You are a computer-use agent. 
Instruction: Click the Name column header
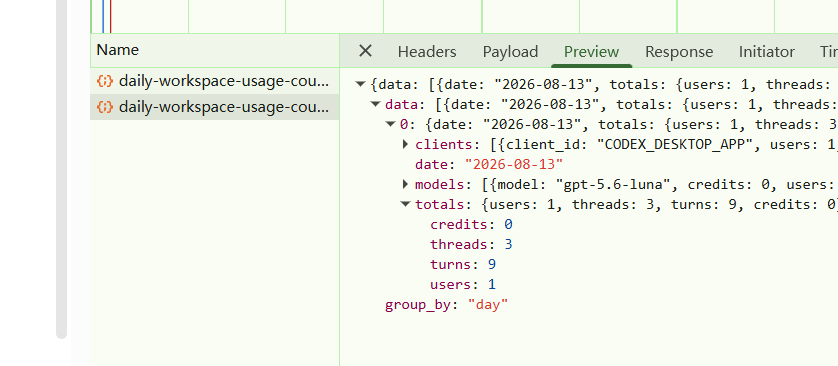[x=214, y=50]
